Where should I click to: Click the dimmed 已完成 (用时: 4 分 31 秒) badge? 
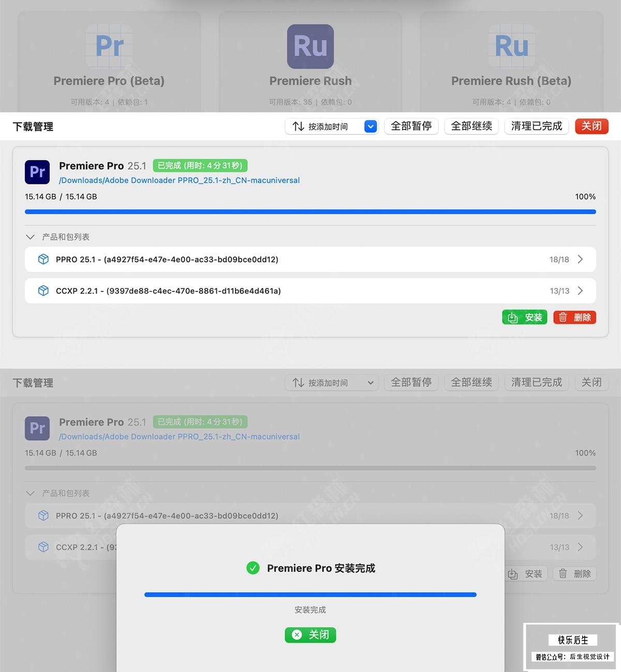(200, 422)
